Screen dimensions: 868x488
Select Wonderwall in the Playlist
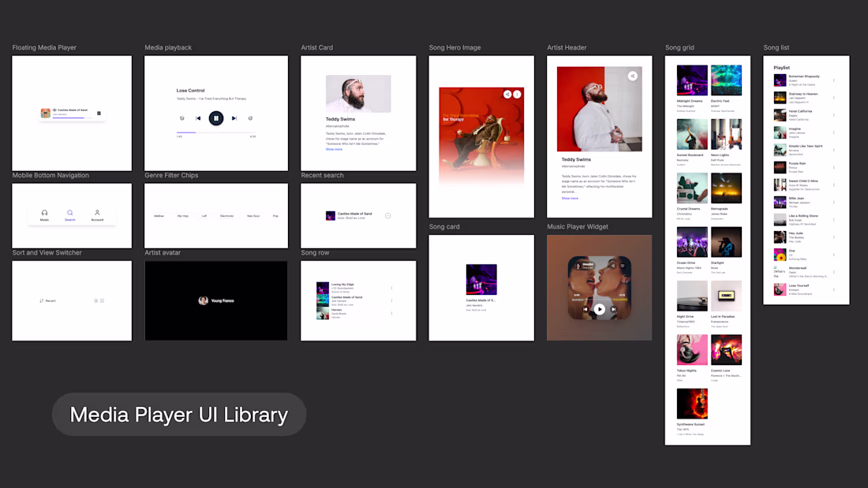coord(806,272)
